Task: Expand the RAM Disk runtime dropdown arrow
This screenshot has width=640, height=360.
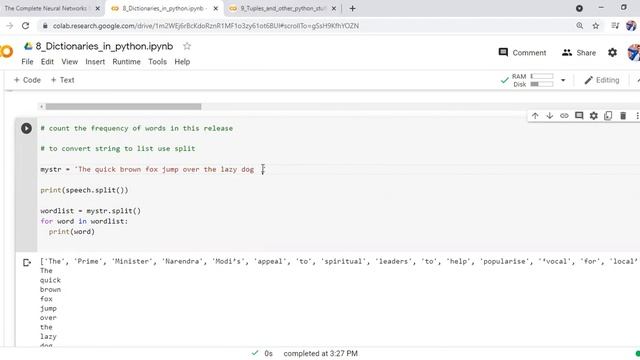Action: pos(563,80)
